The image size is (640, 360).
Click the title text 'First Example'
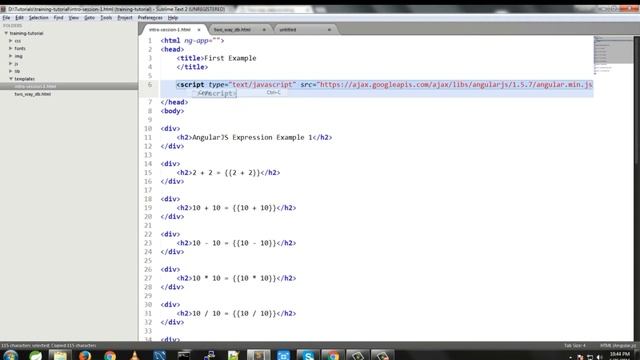230,58
